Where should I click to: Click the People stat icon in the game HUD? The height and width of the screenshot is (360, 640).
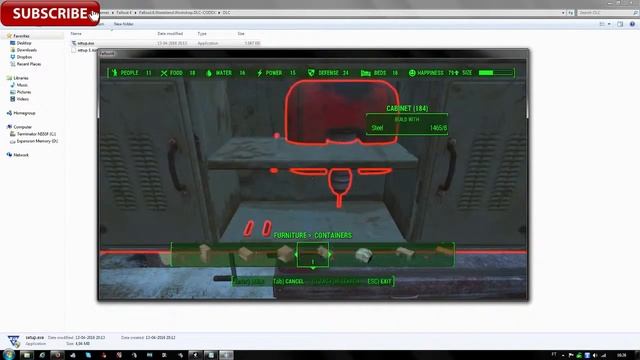115,73
